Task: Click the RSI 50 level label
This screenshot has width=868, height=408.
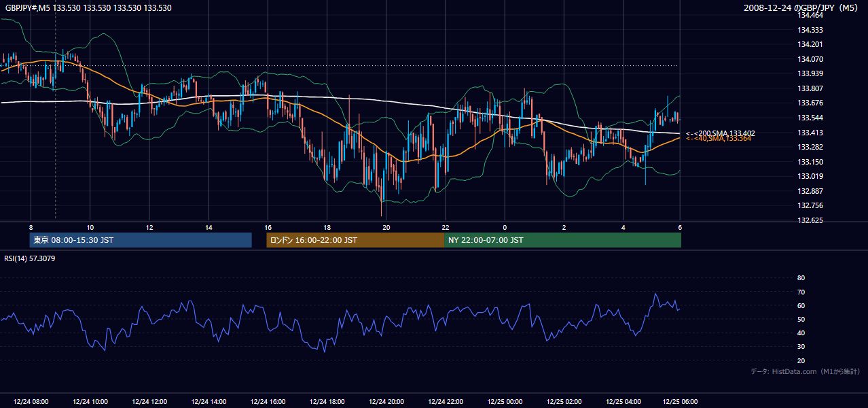Action: click(x=801, y=320)
